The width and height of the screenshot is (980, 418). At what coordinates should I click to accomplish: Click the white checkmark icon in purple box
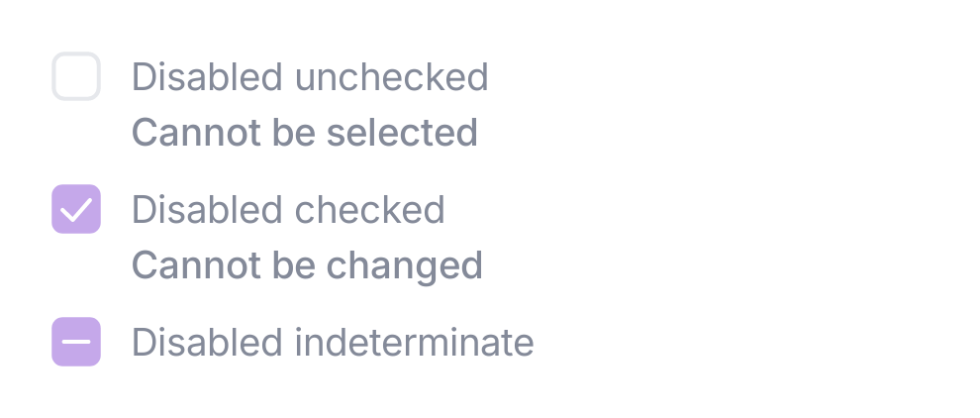[76, 209]
